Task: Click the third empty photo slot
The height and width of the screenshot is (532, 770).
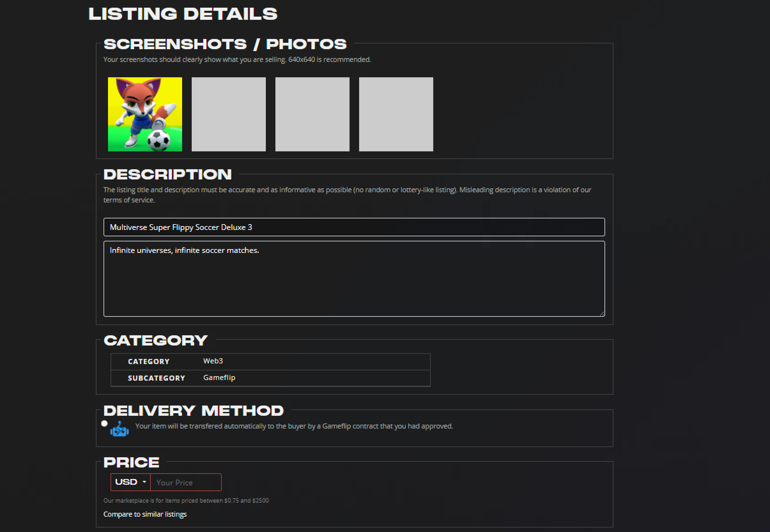Action: coord(312,114)
